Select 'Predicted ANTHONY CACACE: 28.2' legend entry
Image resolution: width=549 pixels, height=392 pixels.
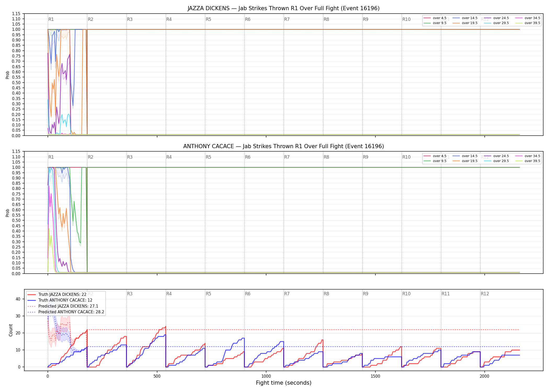point(66,312)
